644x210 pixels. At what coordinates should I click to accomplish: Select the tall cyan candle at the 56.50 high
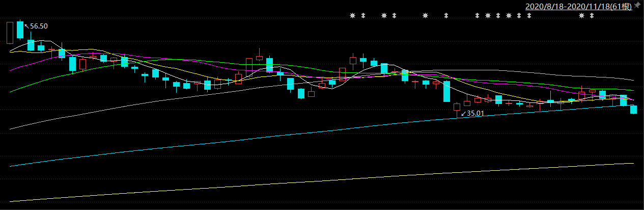pyautogui.click(x=20, y=30)
